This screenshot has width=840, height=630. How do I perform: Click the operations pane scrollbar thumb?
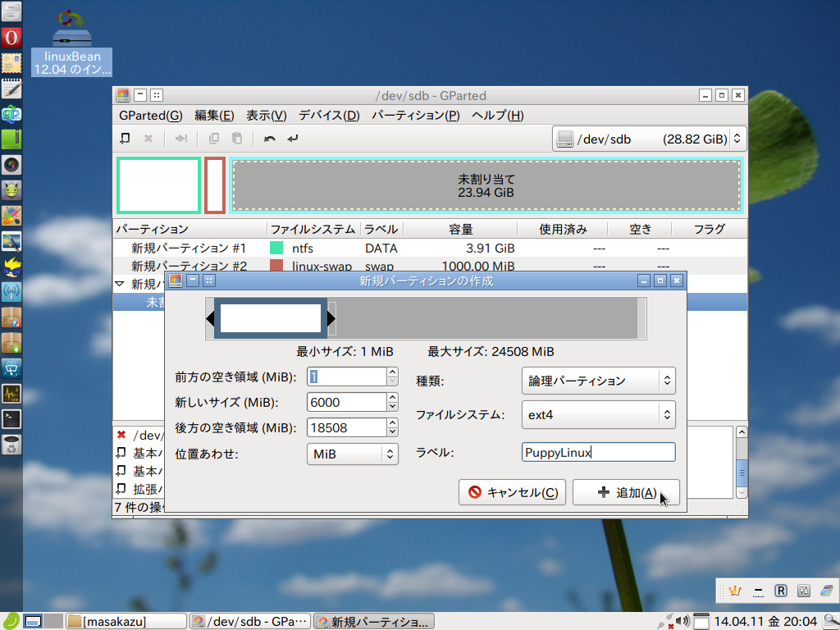click(x=742, y=472)
